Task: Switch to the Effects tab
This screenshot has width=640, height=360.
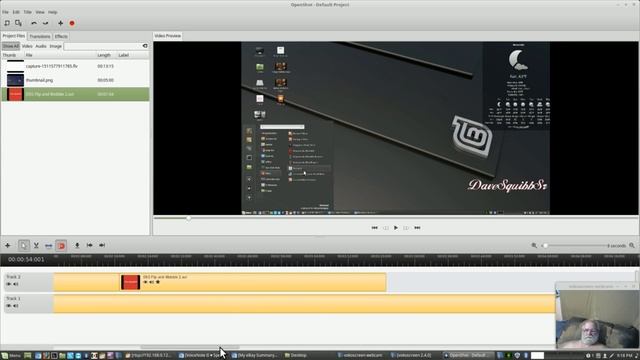Action: click(61, 36)
